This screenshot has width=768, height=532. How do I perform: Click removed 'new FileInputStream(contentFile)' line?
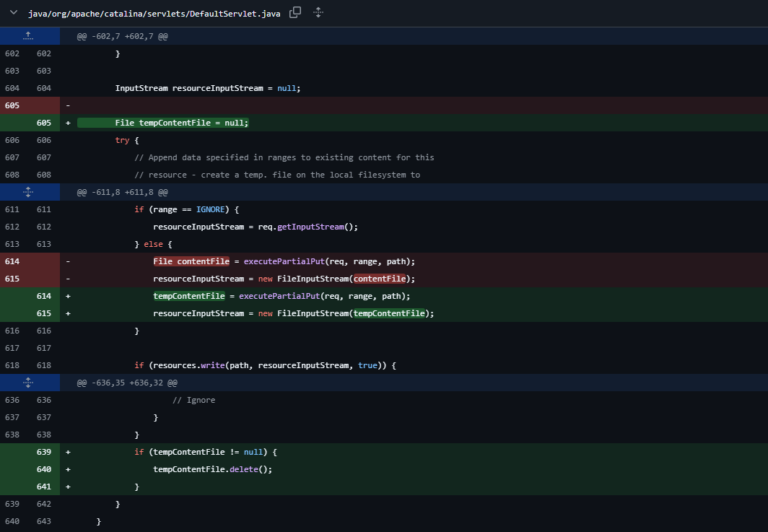coord(284,279)
